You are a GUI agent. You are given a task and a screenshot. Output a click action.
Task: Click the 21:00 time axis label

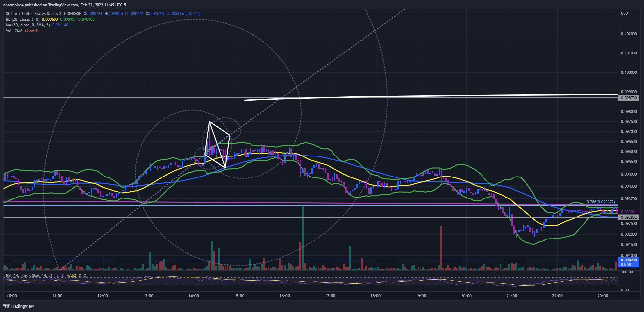pos(512,296)
